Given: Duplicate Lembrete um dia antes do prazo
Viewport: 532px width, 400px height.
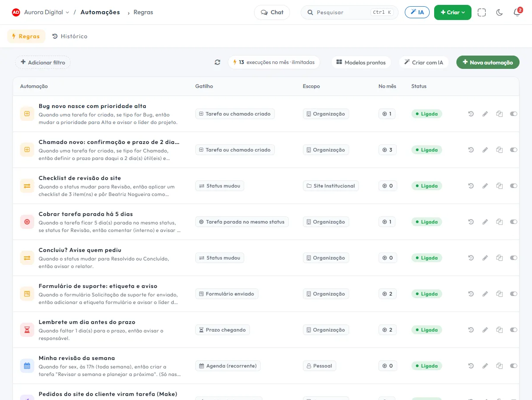Looking at the screenshot, I should [x=500, y=330].
